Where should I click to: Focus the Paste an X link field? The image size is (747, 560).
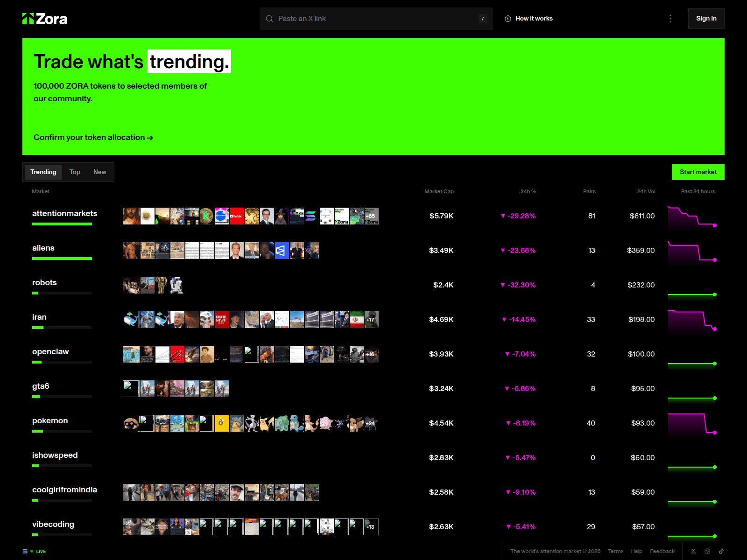[x=376, y=19]
